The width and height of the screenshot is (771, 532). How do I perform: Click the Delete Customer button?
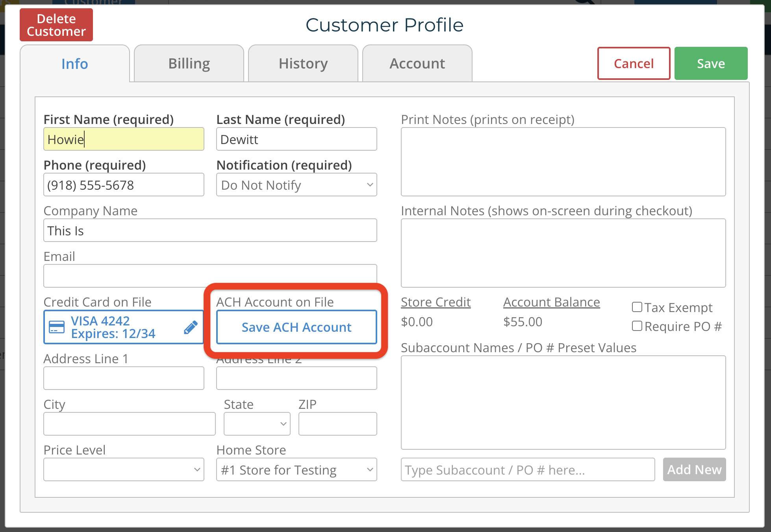coord(56,25)
